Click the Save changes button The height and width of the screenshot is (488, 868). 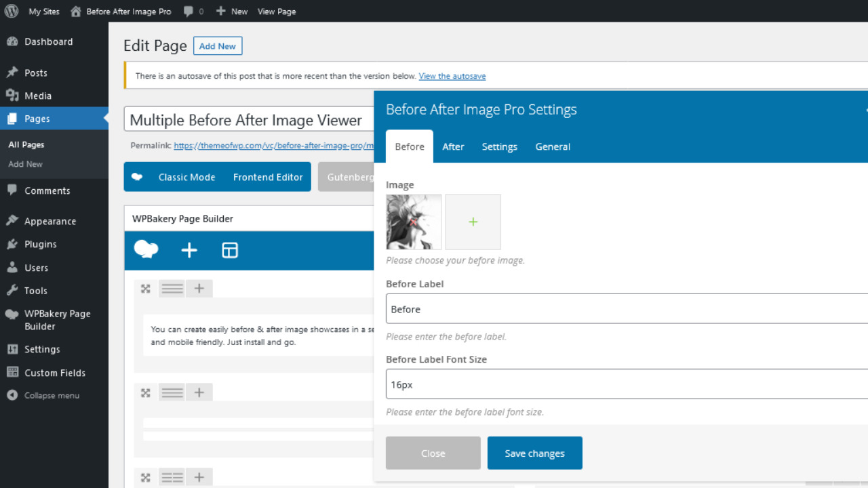pyautogui.click(x=535, y=453)
